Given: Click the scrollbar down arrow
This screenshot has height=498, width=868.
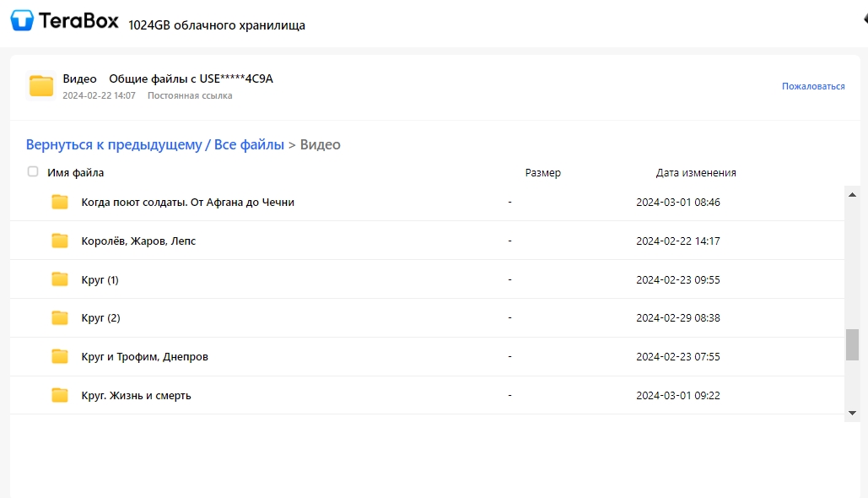Looking at the screenshot, I should tap(852, 413).
